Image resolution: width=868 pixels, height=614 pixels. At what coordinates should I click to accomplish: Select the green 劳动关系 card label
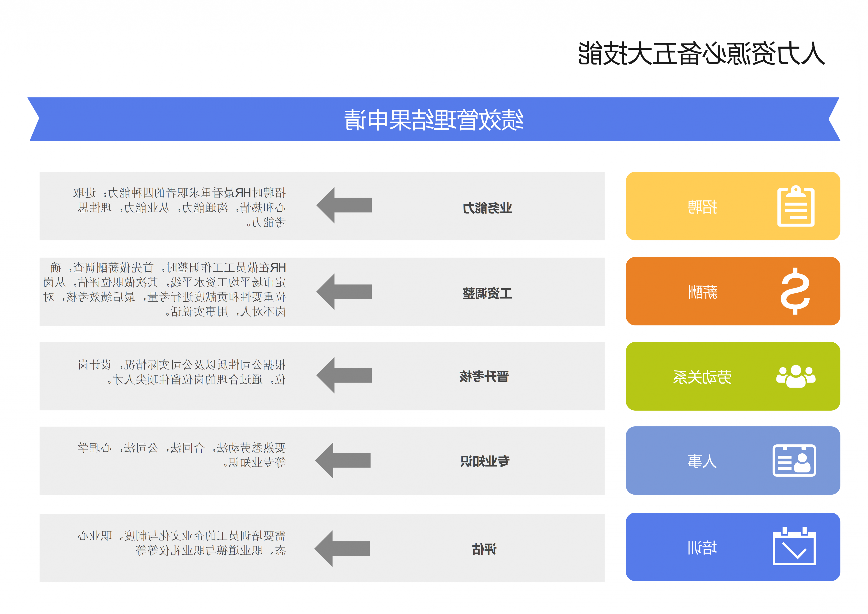pos(702,377)
